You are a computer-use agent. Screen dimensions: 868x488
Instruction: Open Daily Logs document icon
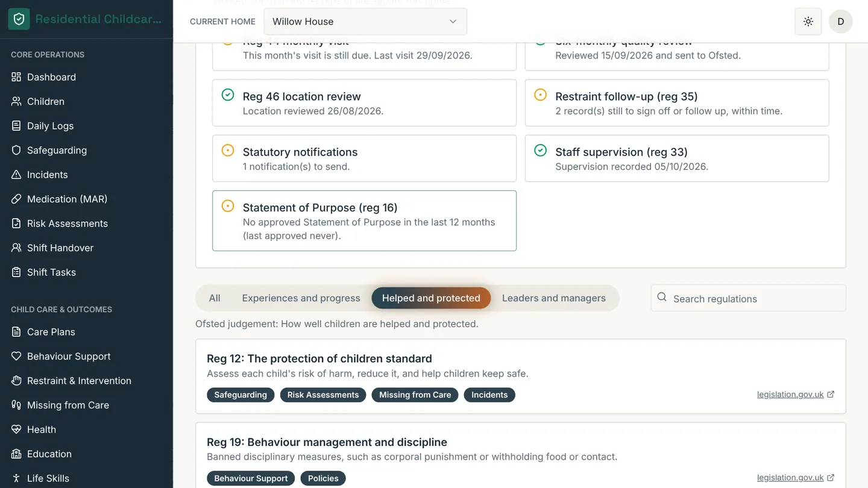click(16, 126)
